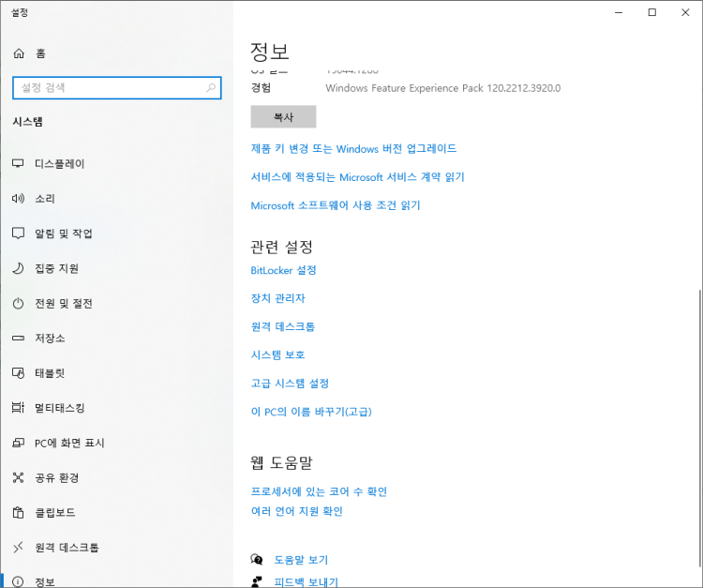Click 이 PC의 이름 바꾸기(고급) link

point(311,412)
